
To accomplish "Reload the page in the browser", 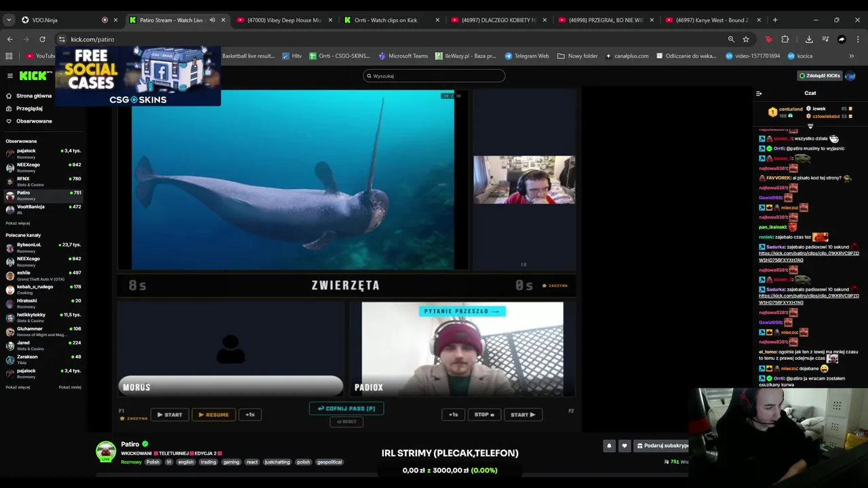I will click(42, 39).
